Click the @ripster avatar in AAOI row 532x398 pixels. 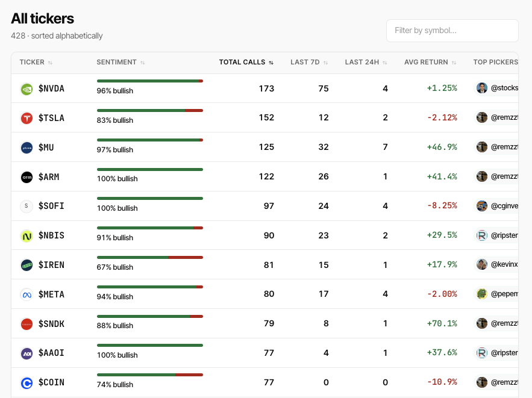[482, 353]
